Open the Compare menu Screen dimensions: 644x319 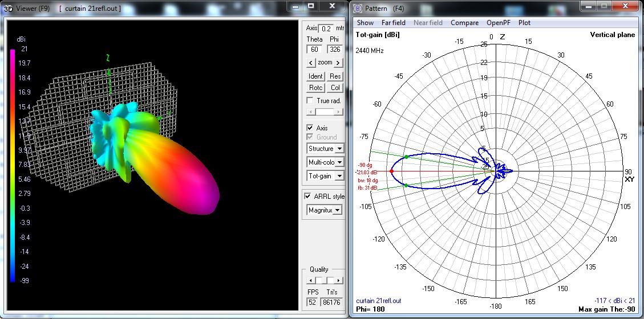click(x=464, y=23)
